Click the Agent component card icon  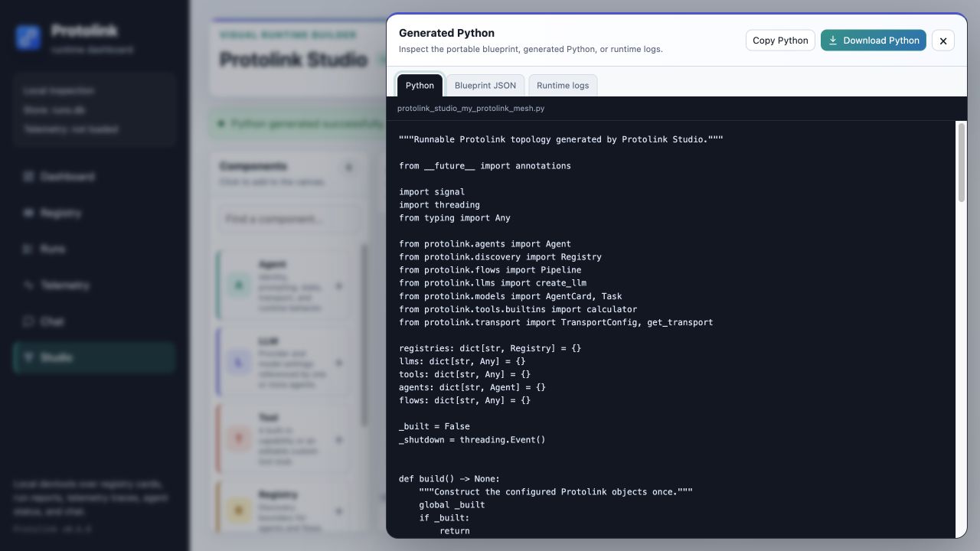click(239, 285)
